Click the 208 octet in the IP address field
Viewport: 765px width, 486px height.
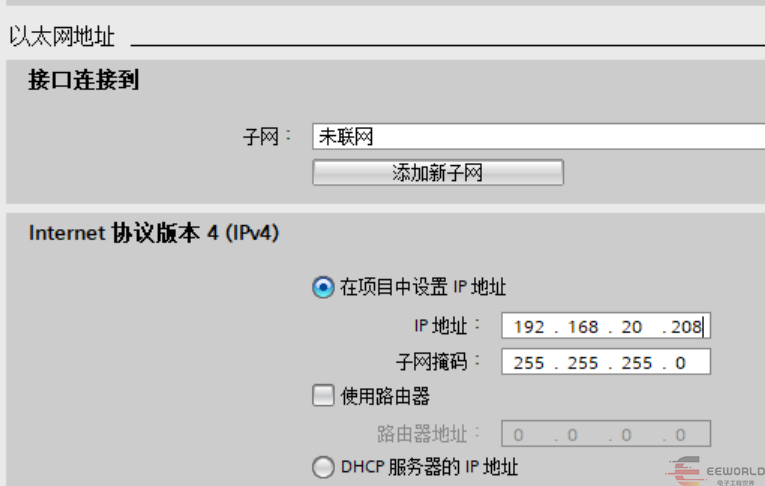[x=686, y=326]
